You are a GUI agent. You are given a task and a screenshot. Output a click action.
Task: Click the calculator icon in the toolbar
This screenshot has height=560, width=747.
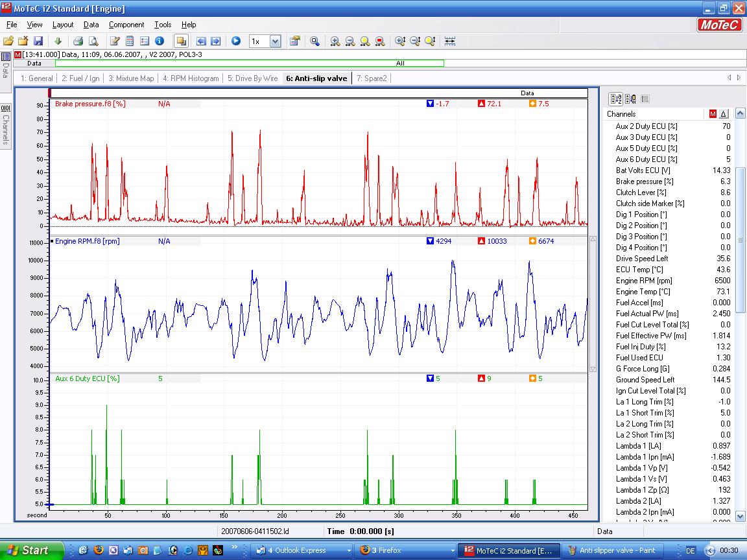[x=130, y=41]
